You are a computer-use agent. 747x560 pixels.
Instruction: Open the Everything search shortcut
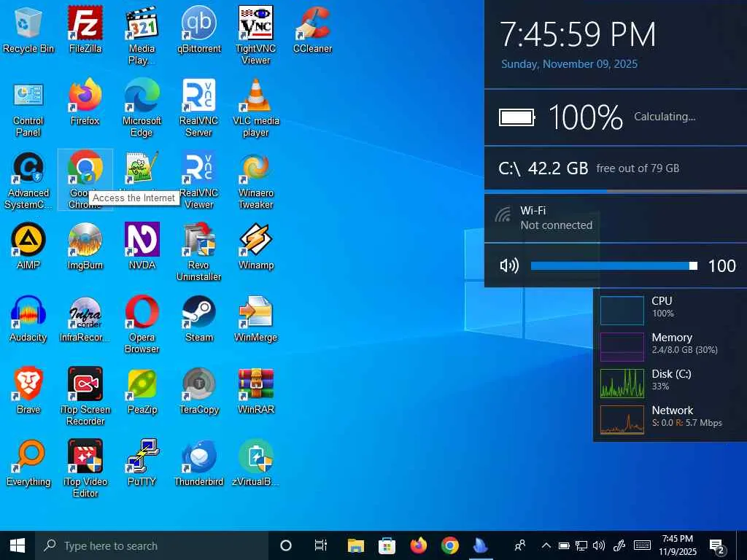(28, 463)
